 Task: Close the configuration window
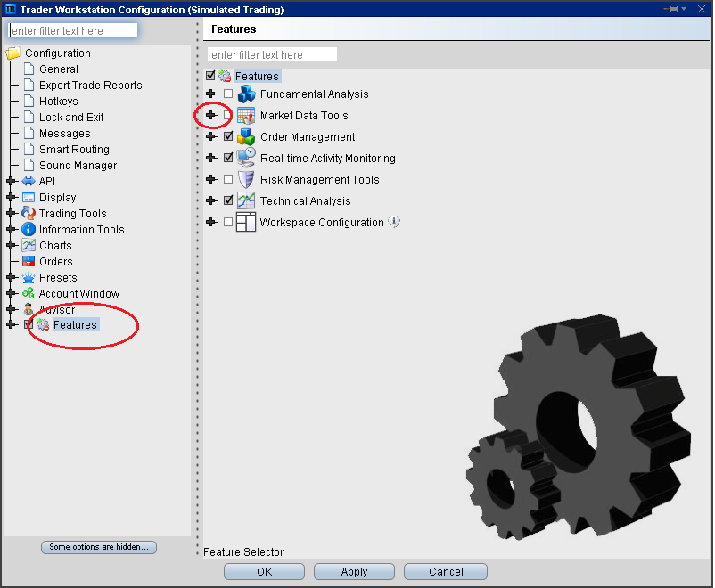pyautogui.click(x=702, y=9)
